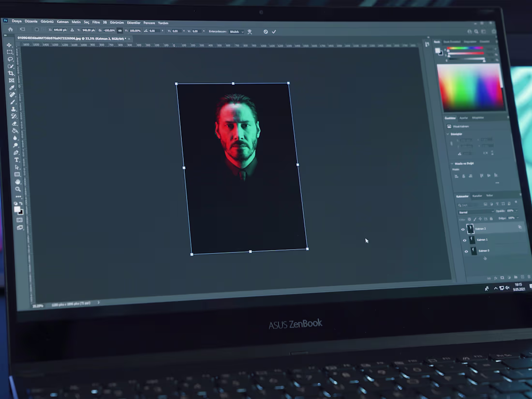Viewport: 532px width, 399px height.
Task: Select the Spot Healing Brush tool
Action: (x=12, y=95)
